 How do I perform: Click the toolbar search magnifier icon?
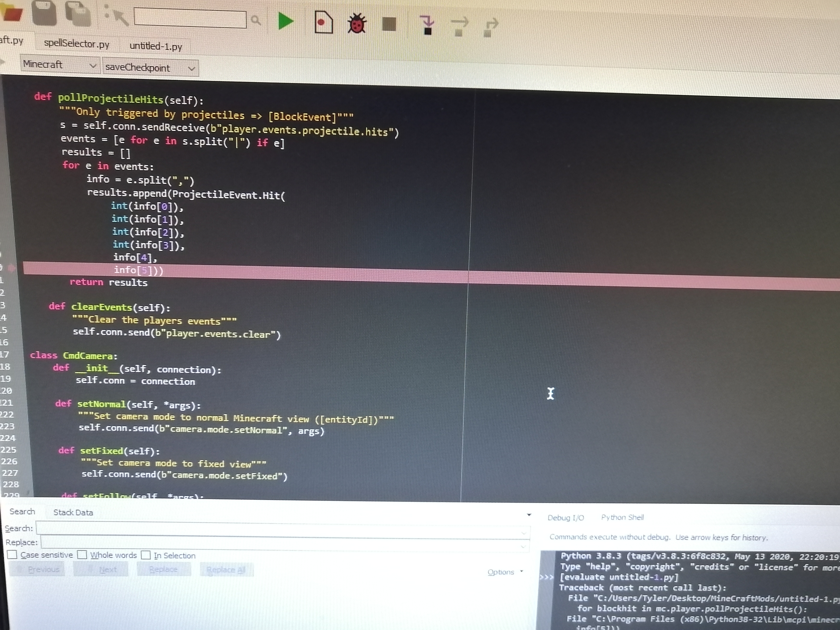pyautogui.click(x=256, y=20)
